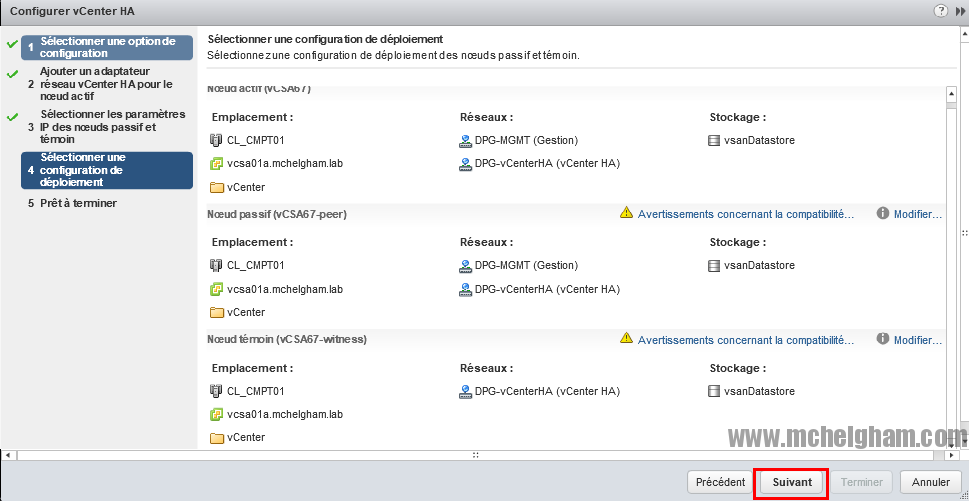The image size is (969, 501).
Task: Click cluster icon of CL_CMPT01 under Nœud témoin
Action: click(x=216, y=391)
